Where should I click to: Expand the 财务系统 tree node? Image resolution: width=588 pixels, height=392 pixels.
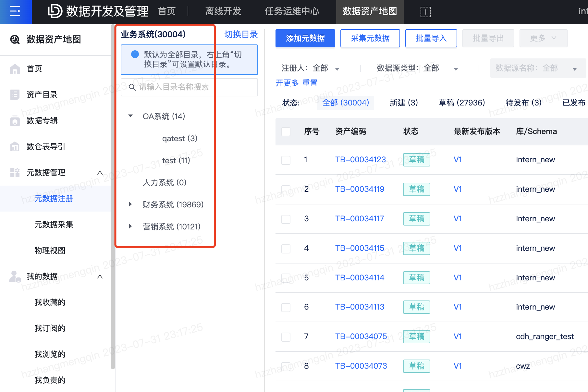click(130, 204)
